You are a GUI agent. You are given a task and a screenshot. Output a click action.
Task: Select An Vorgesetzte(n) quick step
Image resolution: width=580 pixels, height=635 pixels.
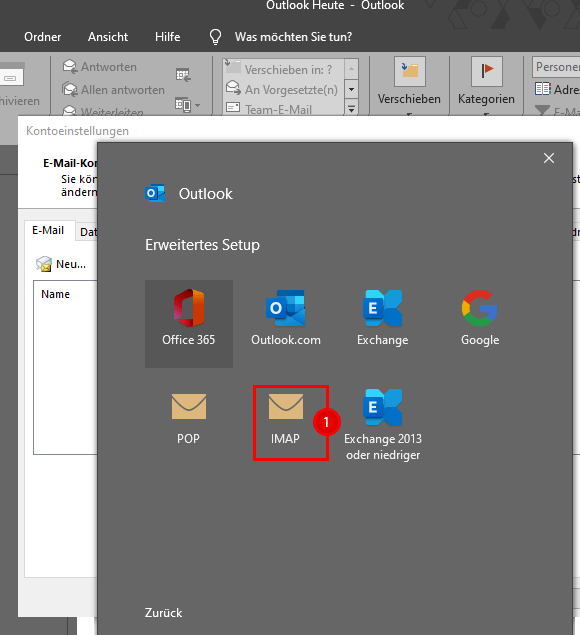(x=284, y=89)
